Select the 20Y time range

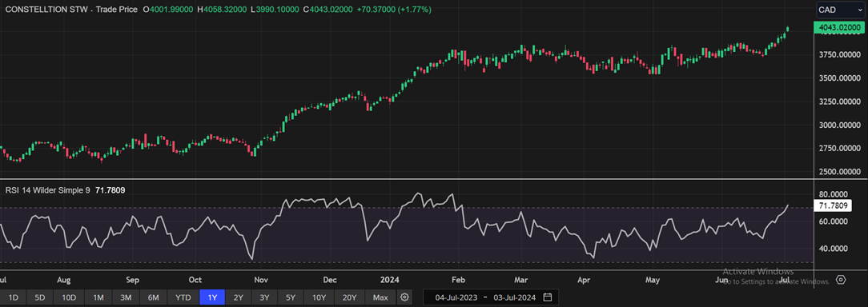click(349, 297)
